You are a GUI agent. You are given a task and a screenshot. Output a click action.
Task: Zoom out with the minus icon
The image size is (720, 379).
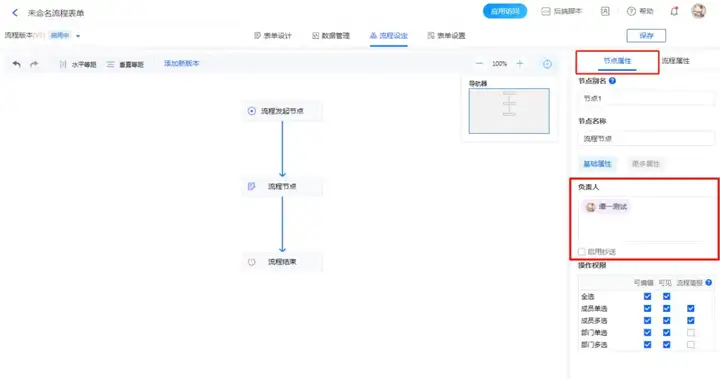479,64
